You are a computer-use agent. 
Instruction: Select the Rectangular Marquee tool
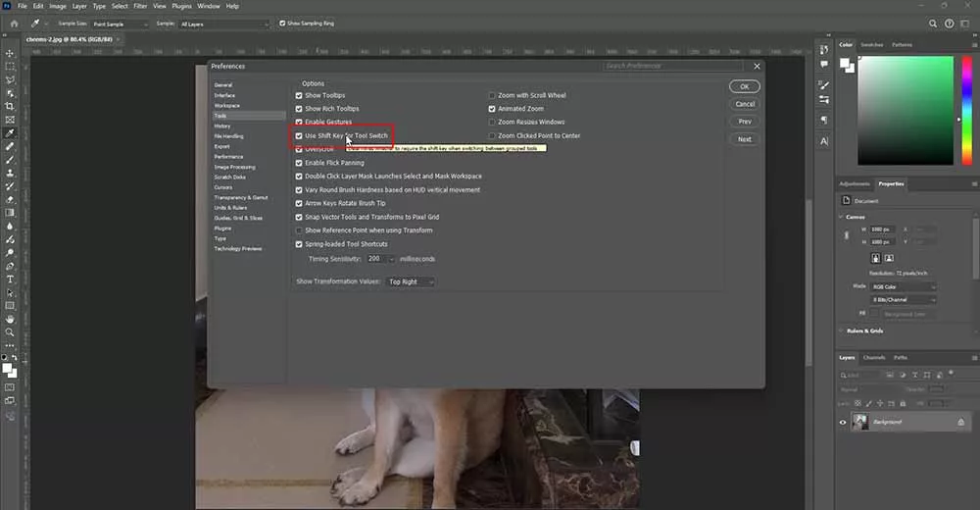coord(10,67)
